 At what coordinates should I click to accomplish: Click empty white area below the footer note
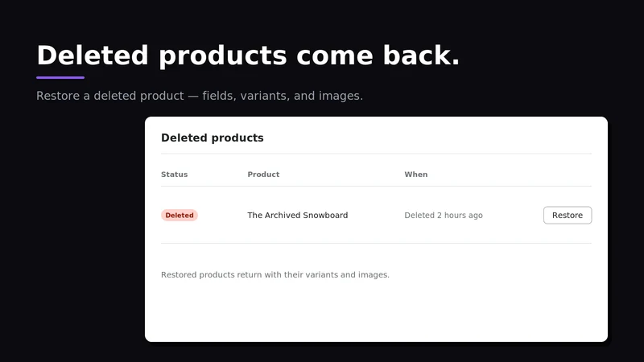[x=376, y=312]
